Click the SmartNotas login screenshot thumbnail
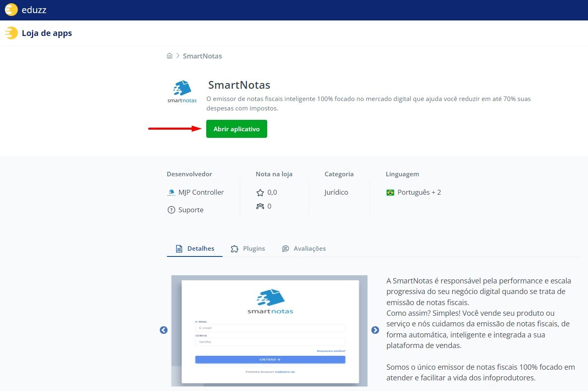 pyautogui.click(x=269, y=330)
